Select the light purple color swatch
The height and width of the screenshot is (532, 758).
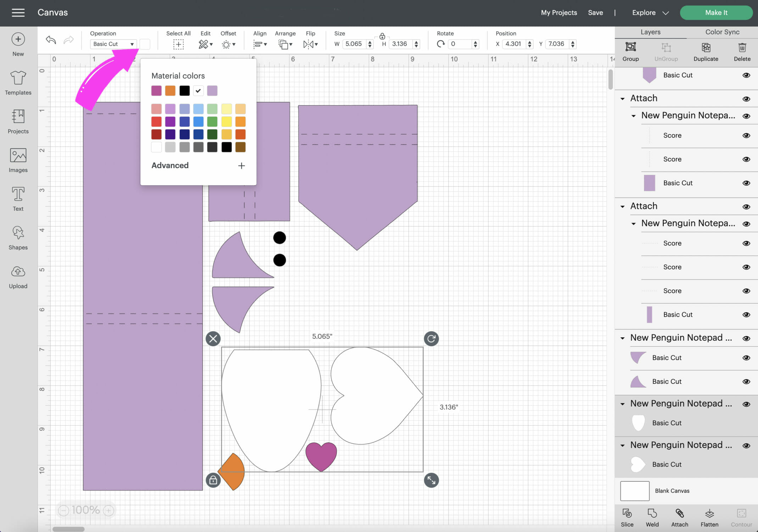[212, 90]
